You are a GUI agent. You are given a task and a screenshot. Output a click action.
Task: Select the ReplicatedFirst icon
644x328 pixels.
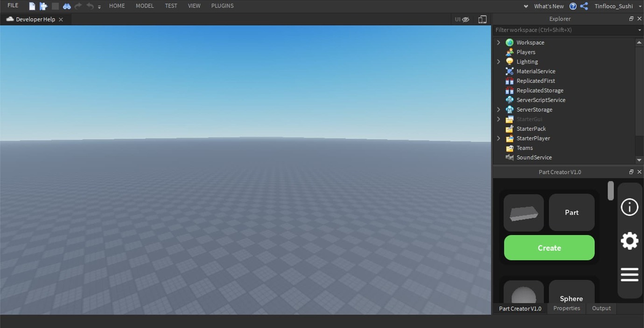[510, 81]
